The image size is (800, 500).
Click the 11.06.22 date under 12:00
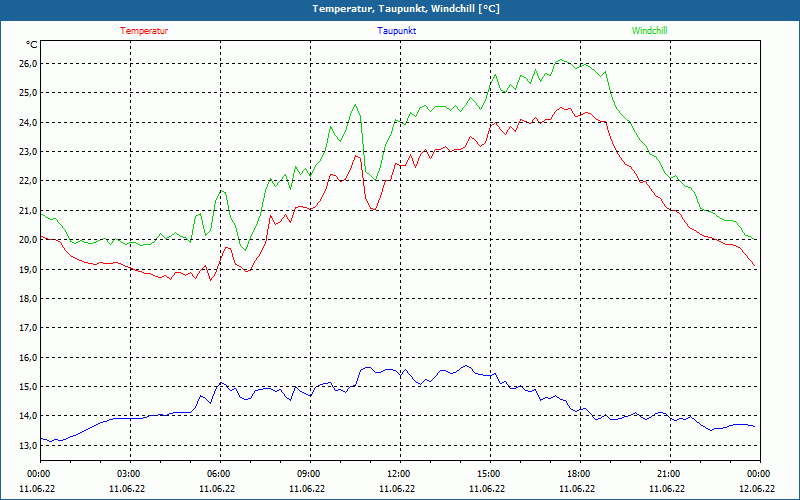[x=397, y=489]
